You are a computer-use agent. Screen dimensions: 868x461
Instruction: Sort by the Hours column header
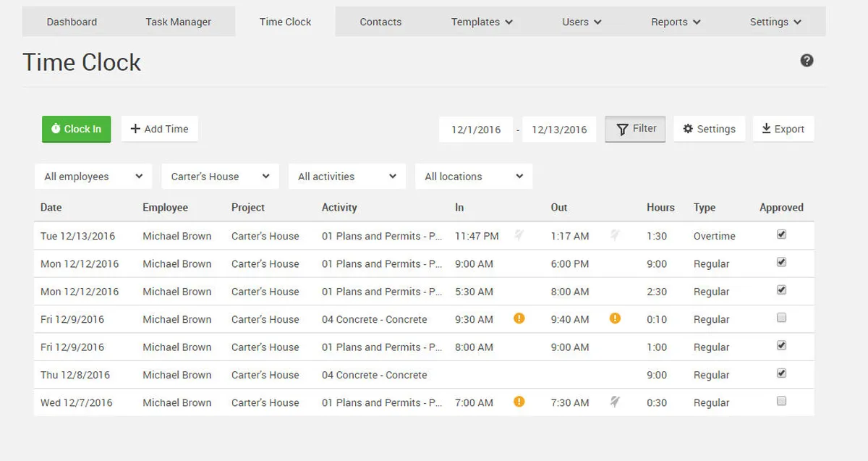pyautogui.click(x=660, y=207)
